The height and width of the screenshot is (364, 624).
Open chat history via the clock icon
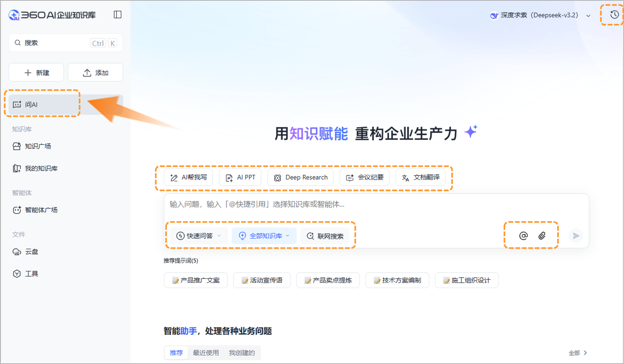614,15
